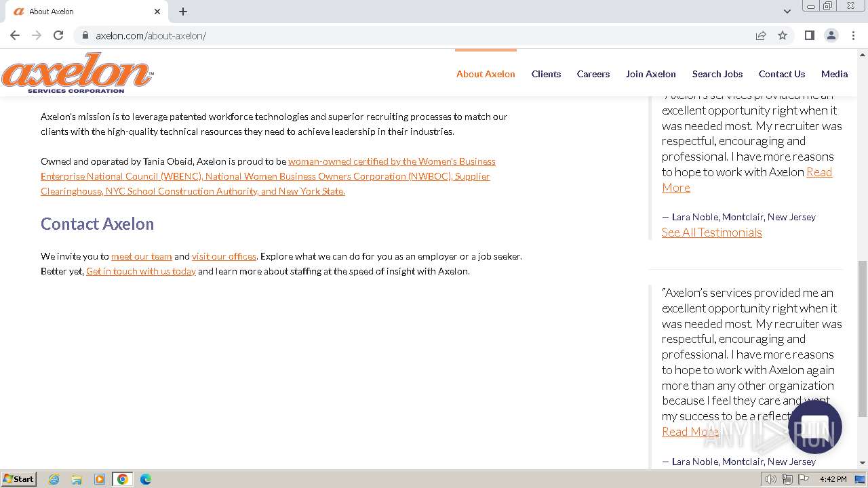The image size is (868, 488).
Task: Click the "Contact Axelon" heading
Action: 97,224
